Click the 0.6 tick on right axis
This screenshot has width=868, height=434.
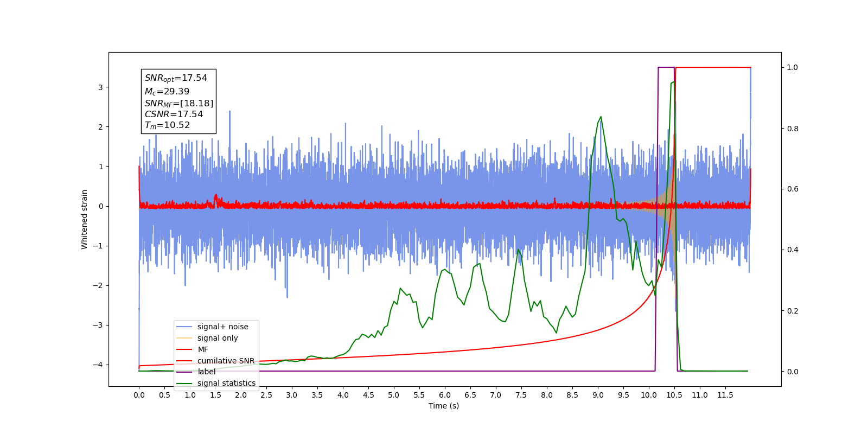pyautogui.click(x=793, y=189)
